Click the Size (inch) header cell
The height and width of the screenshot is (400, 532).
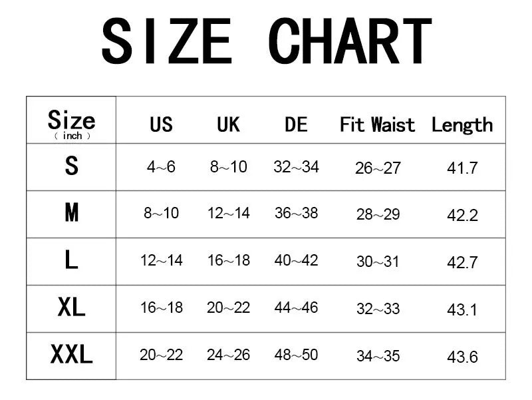[71, 123]
